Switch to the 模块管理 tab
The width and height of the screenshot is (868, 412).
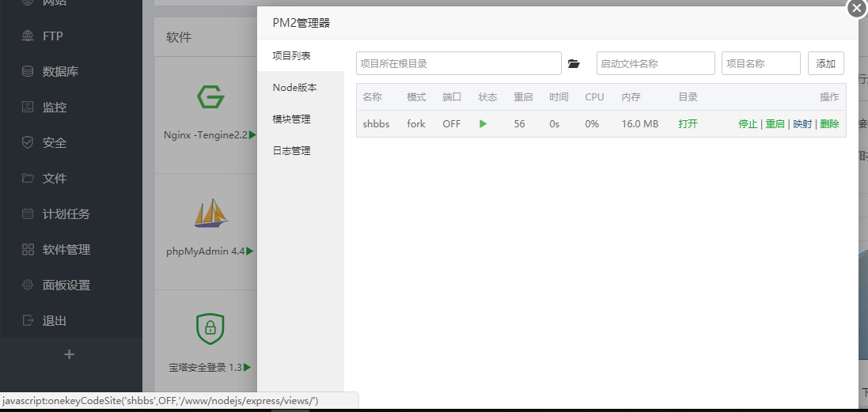[291, 119]
